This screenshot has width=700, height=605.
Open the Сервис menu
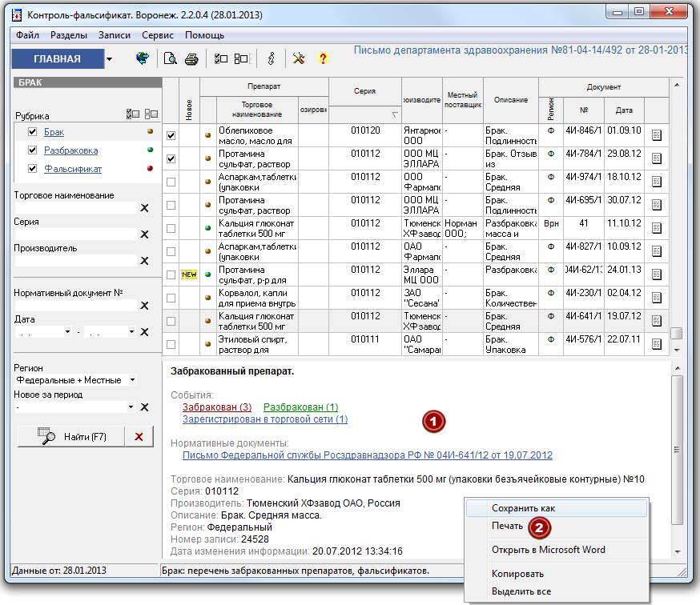click(158, 35)
